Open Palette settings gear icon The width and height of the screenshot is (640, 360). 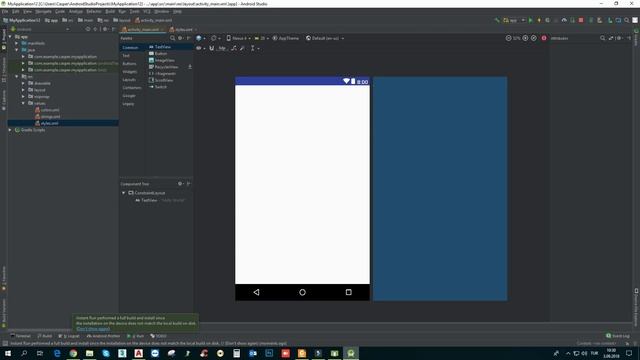click(x=180, y=38)
